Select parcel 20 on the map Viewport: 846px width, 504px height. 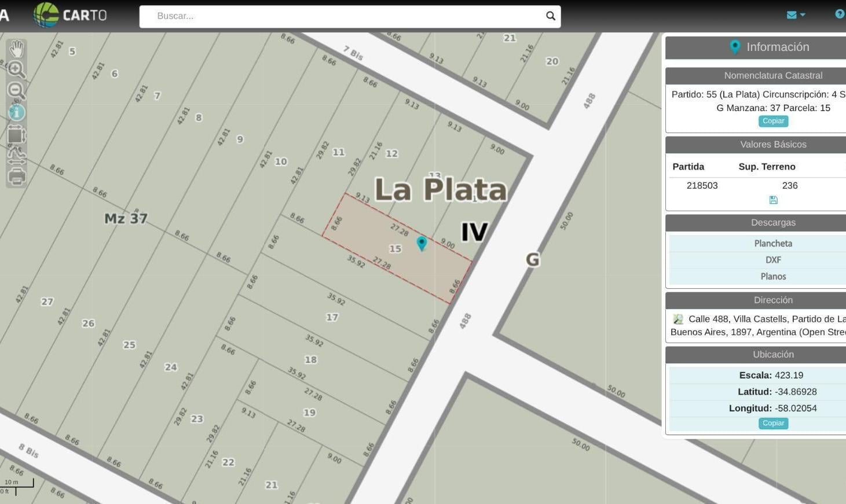552,61
